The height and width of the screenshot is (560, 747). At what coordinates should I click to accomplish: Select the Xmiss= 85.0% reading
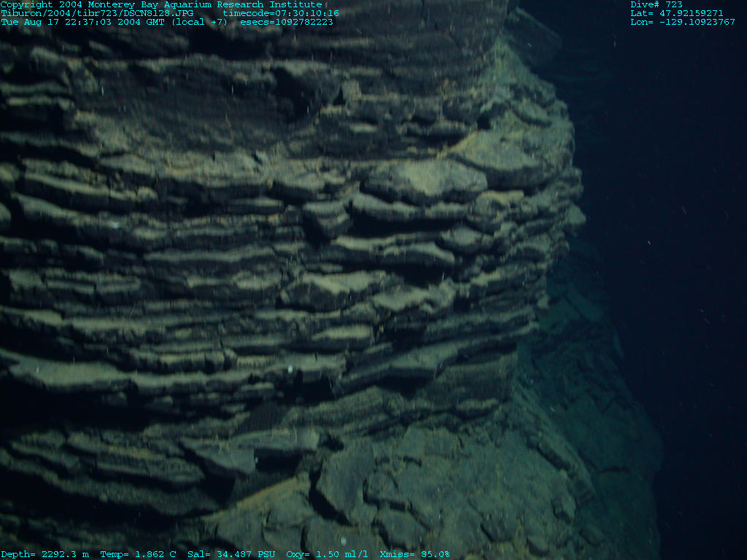[x=414, y=554]
